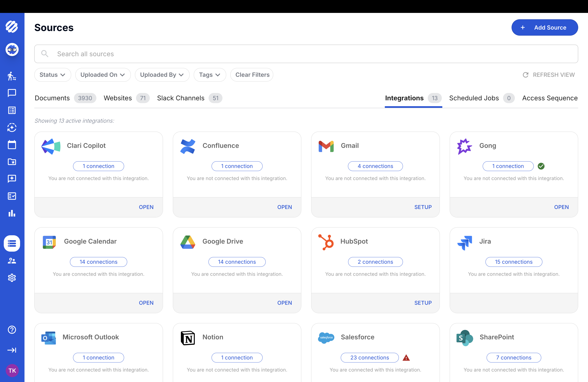
Task: Click the HubSpot logo
Action: 326,242
